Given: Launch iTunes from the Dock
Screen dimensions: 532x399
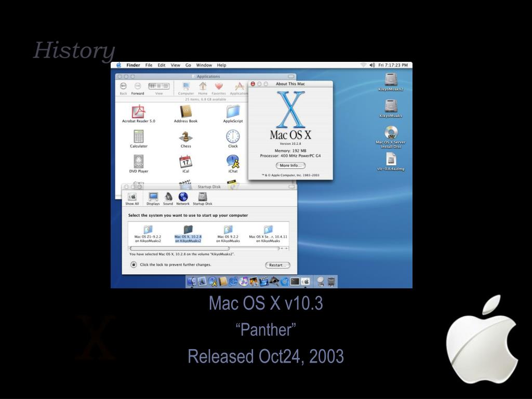Looking at the screenshot, I should (244, 281).
